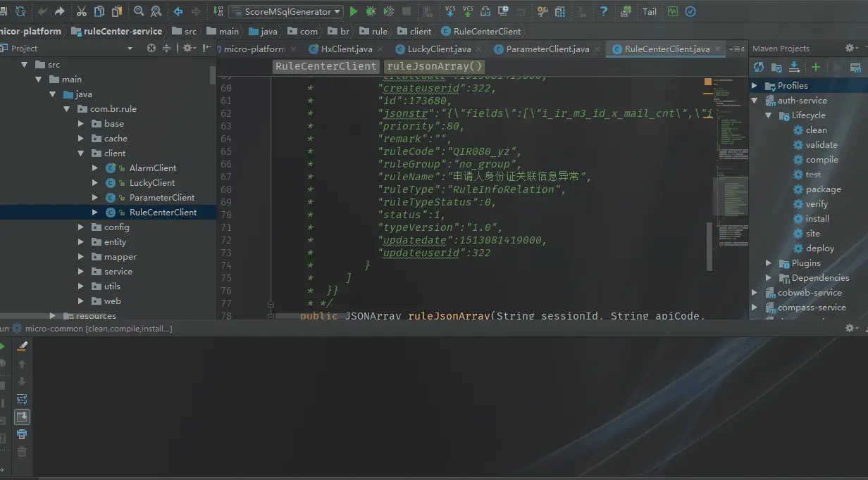Click Collapse All icon in Project panel
The image size is (868, 480).
click(x=167, y=48)
